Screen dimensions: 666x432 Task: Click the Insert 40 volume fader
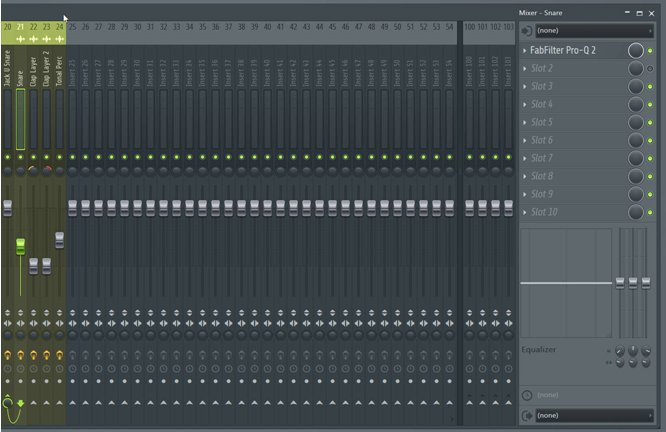click(268, 208)
